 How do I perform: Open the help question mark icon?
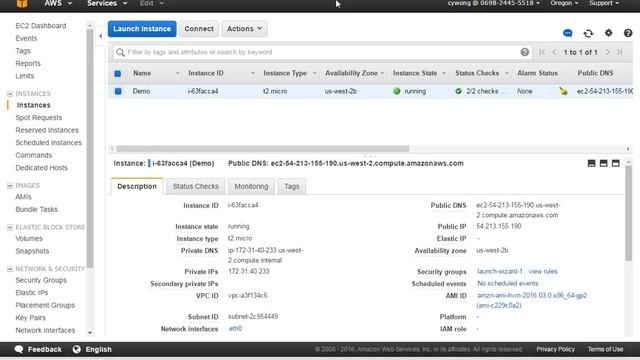(628, 33)
